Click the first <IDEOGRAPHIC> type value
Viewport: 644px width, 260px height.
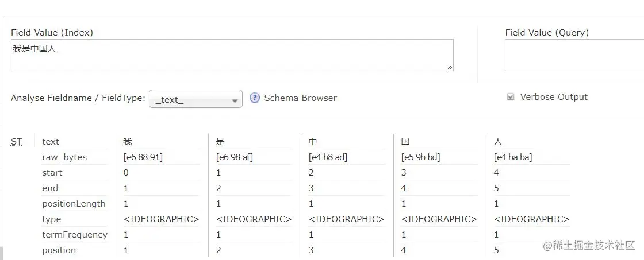point(161,219)
